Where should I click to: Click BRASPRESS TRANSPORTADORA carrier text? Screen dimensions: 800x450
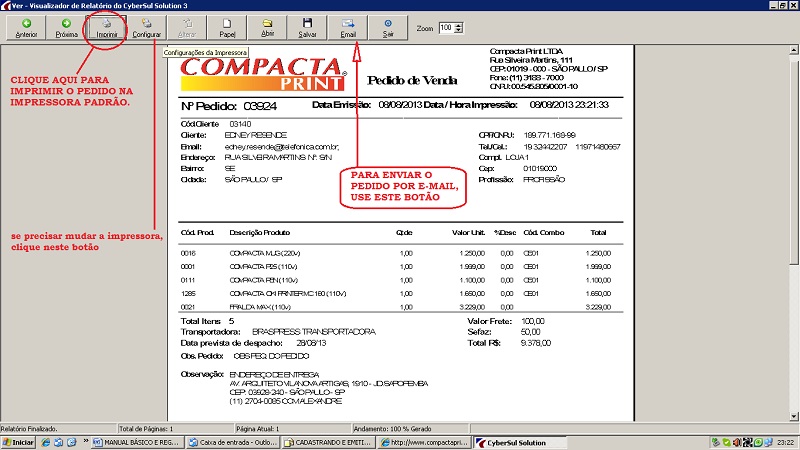click(314, 332)
